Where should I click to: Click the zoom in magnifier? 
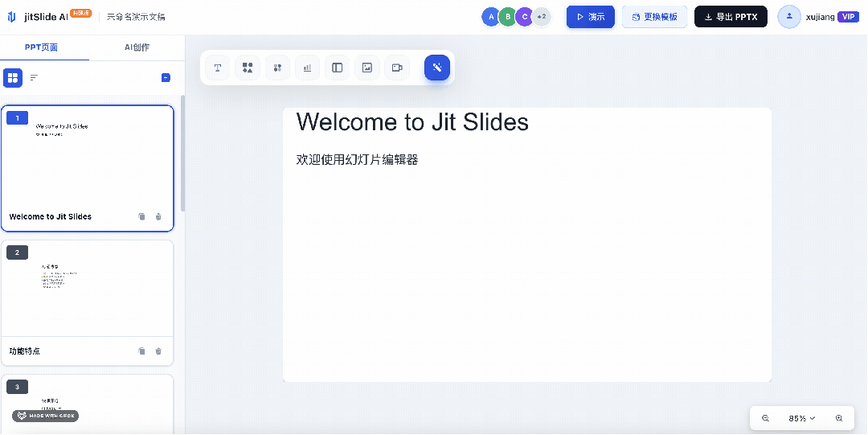pyautogui.click(x=839, y=418)
